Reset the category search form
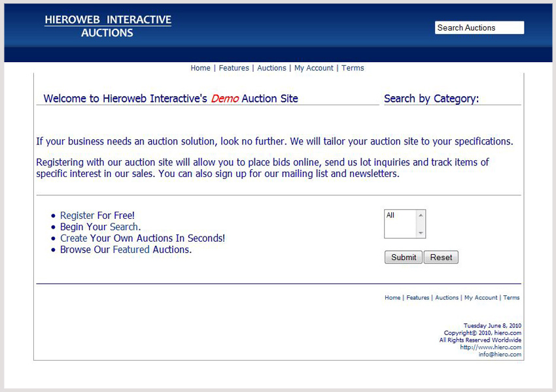556x392 pixels. (x=441, y=257)
